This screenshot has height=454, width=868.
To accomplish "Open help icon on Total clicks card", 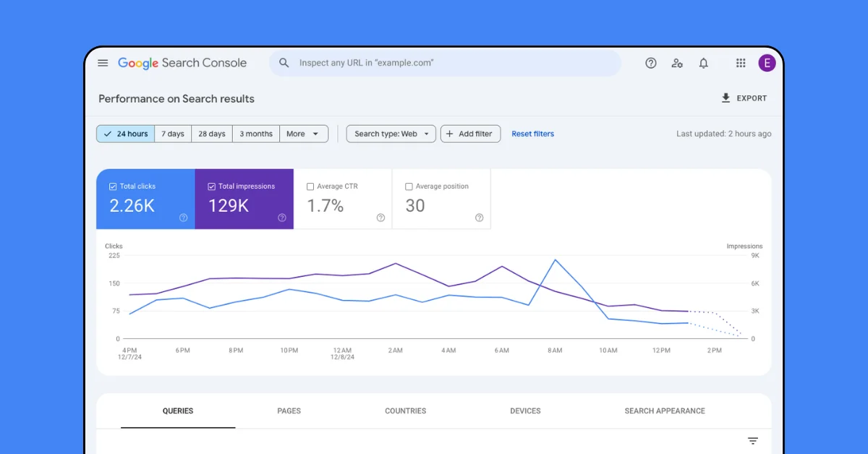I will 184,218.
